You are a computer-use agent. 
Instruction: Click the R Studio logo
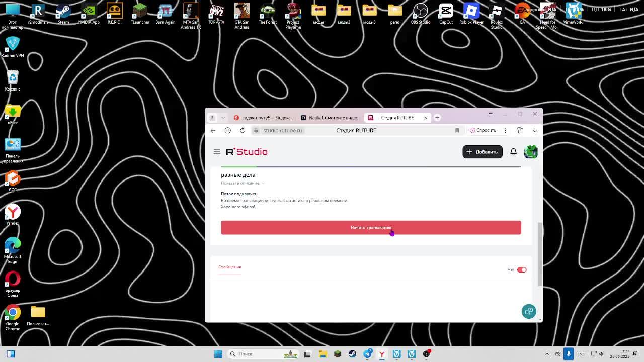(x=247, y=152)
